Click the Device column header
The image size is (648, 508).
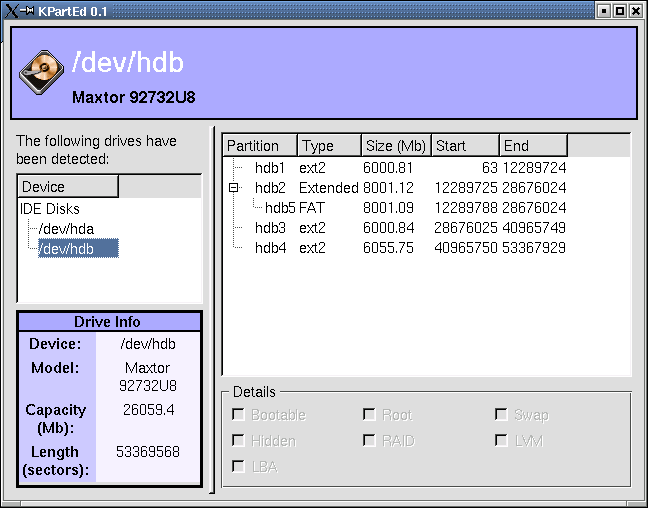coord(68,186)
